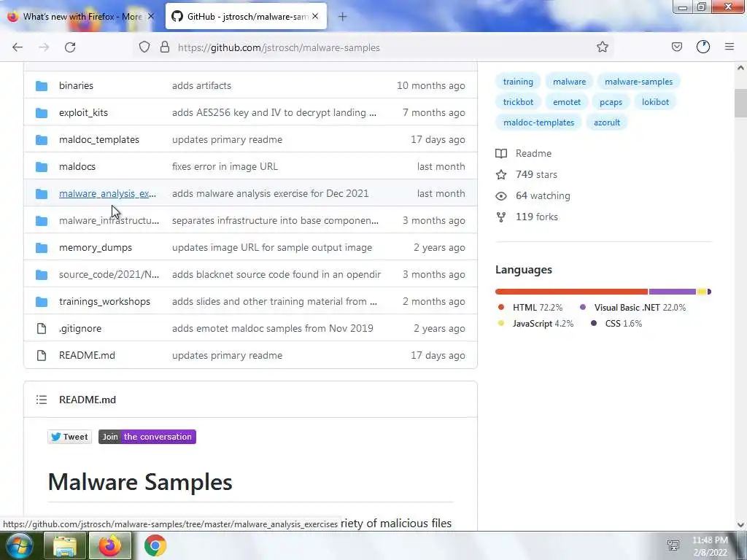747x560 pixels.
Task: Select the lokibot topic tag
Action: (655, 102)
